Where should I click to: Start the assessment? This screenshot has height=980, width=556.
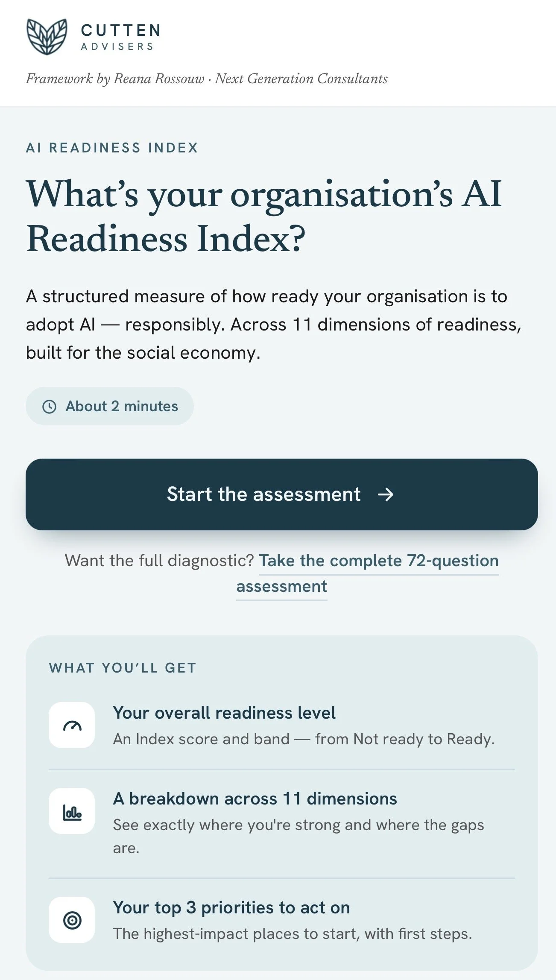pyautogui.click(x=282, y=494)
